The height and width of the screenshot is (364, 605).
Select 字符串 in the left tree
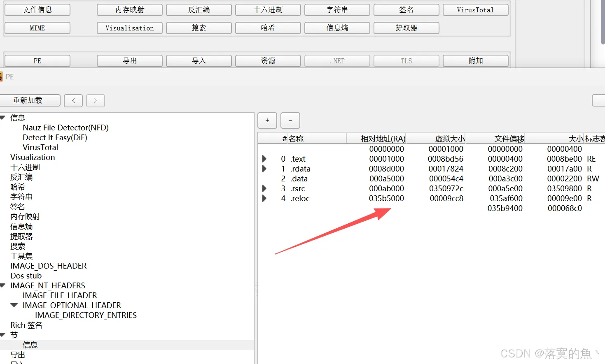(x=21, y=197)
